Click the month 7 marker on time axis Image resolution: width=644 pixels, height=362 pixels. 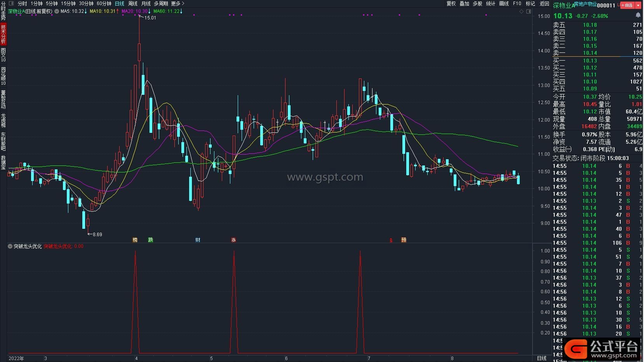[369, 358]
